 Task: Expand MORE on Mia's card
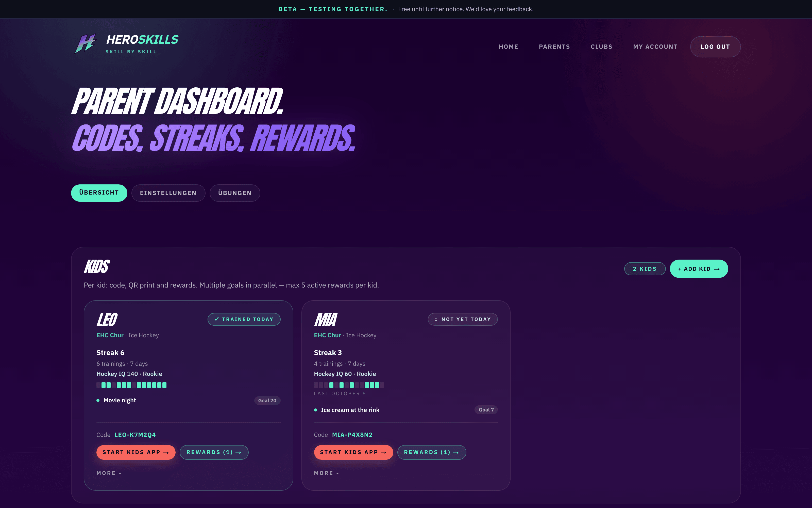[327, 473]
